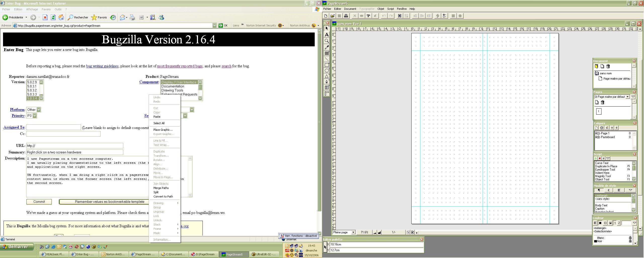Toggle fill color mode in Couleur panel

click(600, 223)
